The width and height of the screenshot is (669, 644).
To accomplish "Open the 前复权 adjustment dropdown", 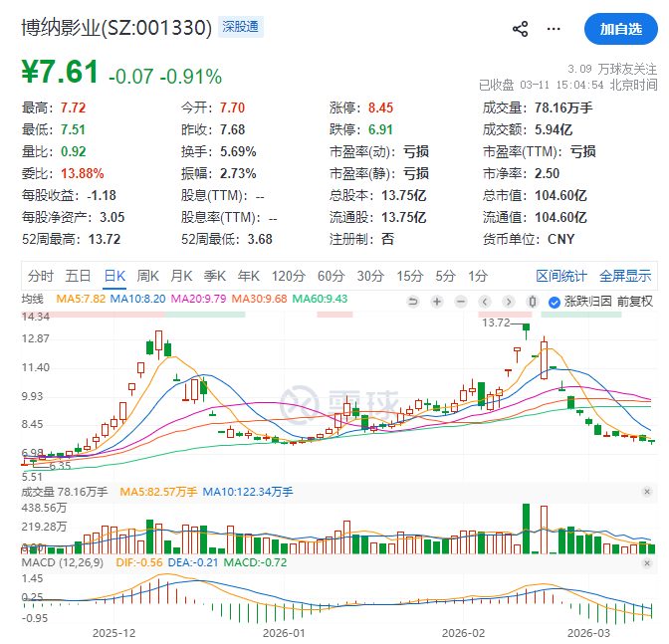I will tap(634, 301).
